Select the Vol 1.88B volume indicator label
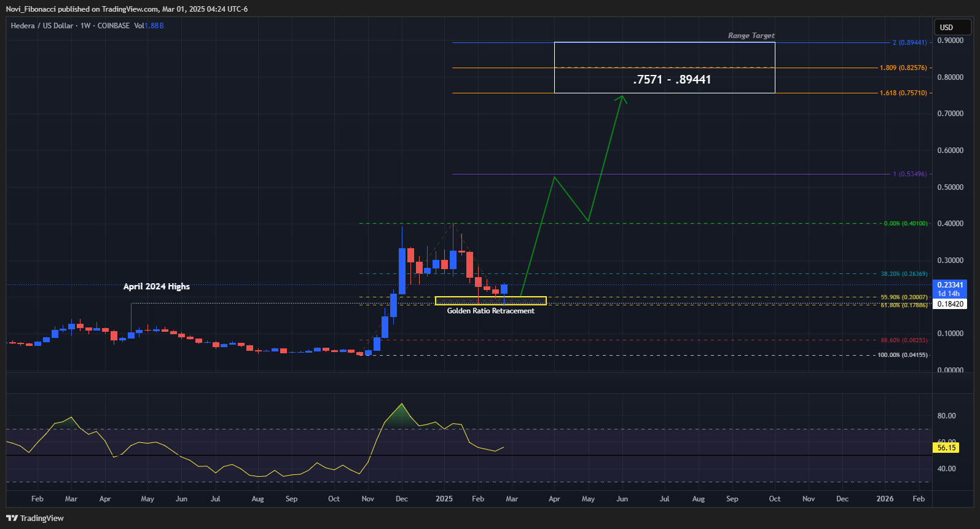Viewport: 980px width, 529px height. (x=149, y=26)
